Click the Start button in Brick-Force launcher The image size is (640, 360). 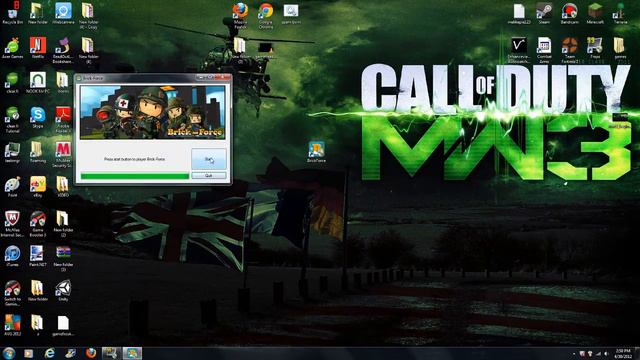point(209,159)
